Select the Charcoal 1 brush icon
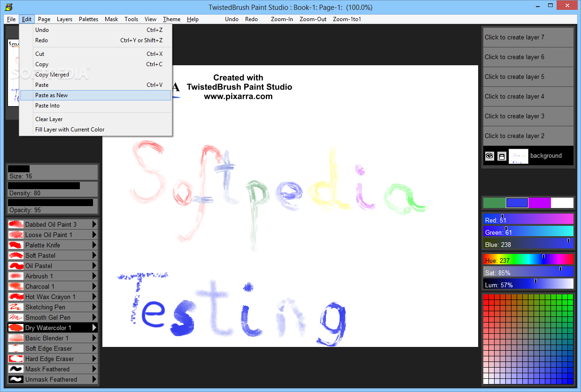The width and height of the screenshot is (581, 392). tap(16, 286)
